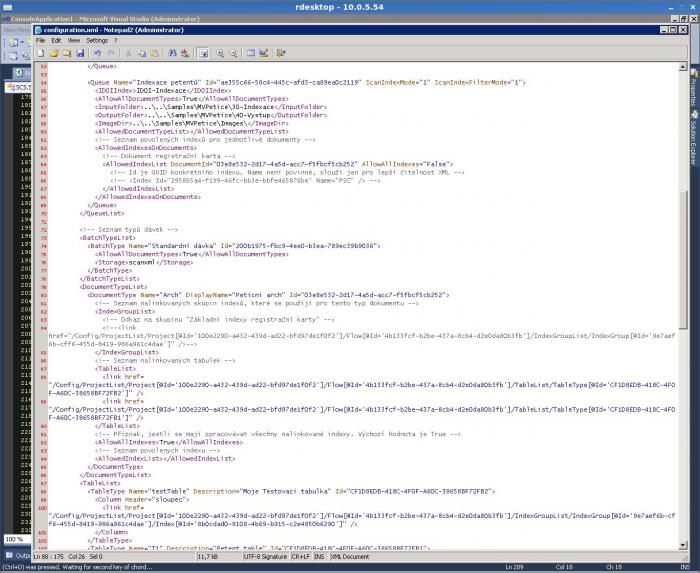Open the ? help menu
The image size is (700, 573).
point(115,40)
